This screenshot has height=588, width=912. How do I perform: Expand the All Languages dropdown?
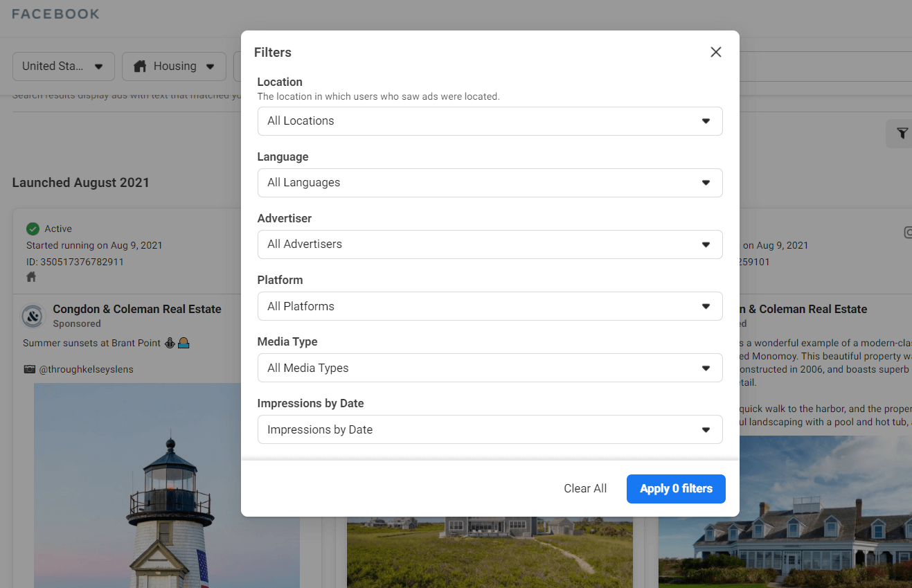click(490, 183)
